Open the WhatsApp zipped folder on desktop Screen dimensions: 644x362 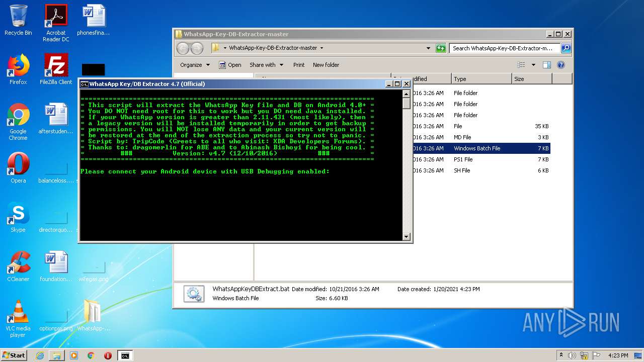tap(94, 316)
